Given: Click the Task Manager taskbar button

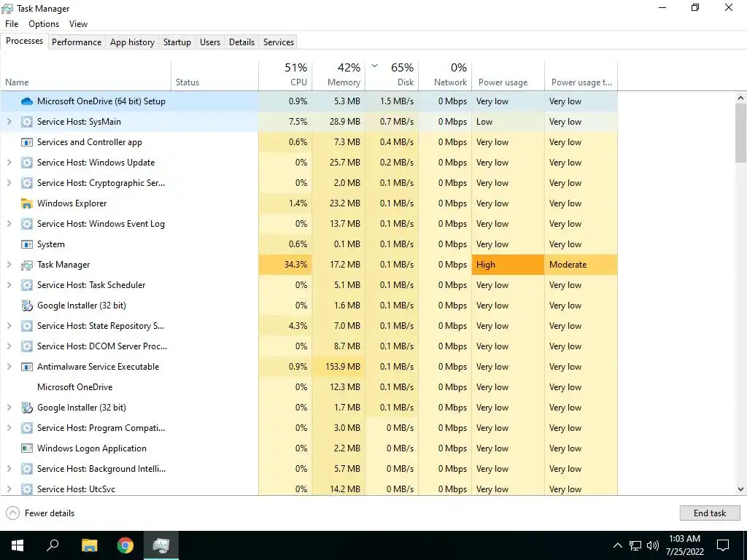Looking at the screenshot, I should 161,545.
